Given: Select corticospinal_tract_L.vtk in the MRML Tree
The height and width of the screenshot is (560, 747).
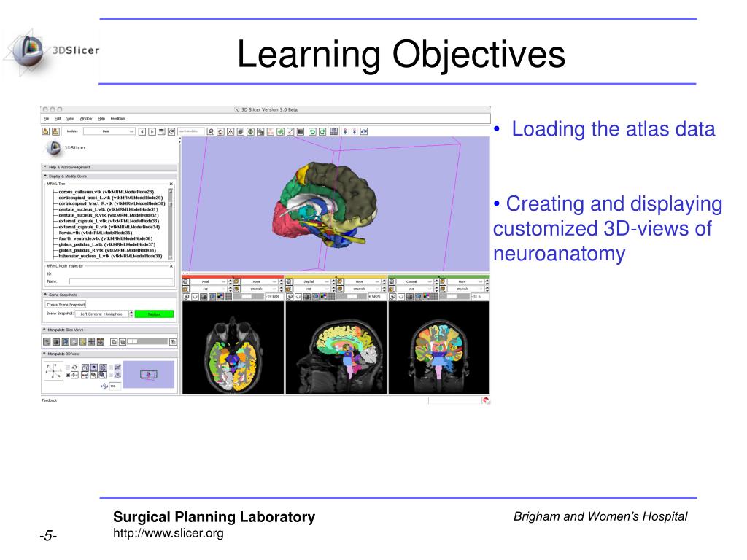Looking at the screenshot, I should coord(111,198).
